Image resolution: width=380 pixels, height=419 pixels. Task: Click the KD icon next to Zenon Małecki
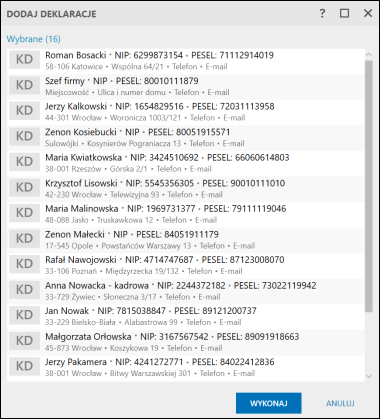coord(24,238)
